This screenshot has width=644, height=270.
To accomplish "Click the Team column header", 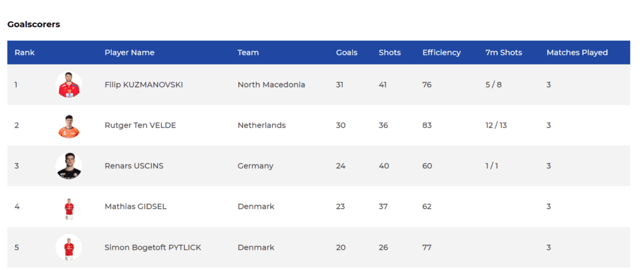I will pos(248,53).
